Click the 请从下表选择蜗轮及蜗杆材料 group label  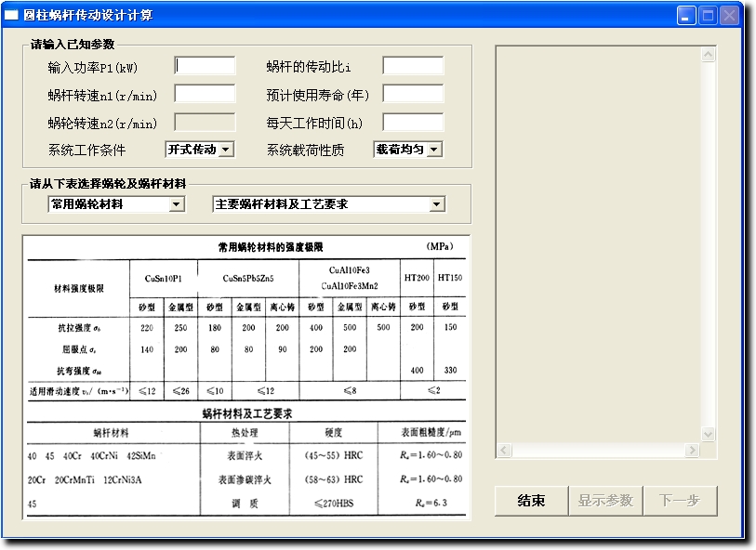click(108, 184)
